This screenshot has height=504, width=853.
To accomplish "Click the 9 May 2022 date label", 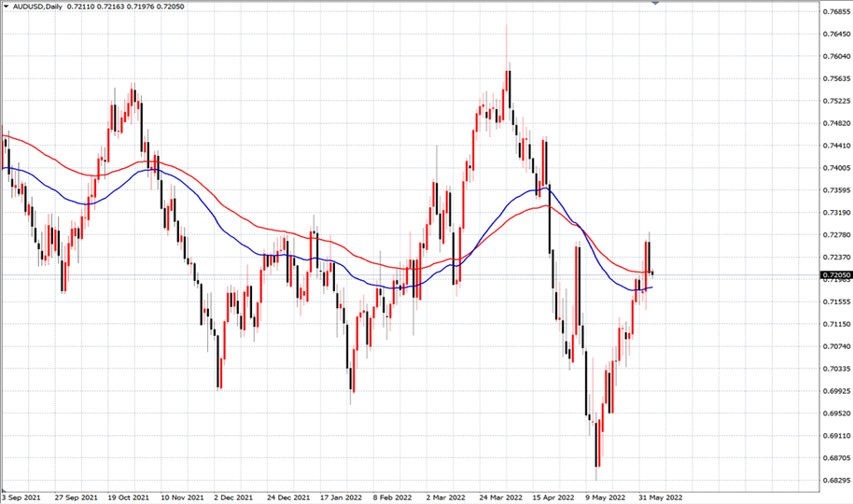I will click(x=606, y=497).
